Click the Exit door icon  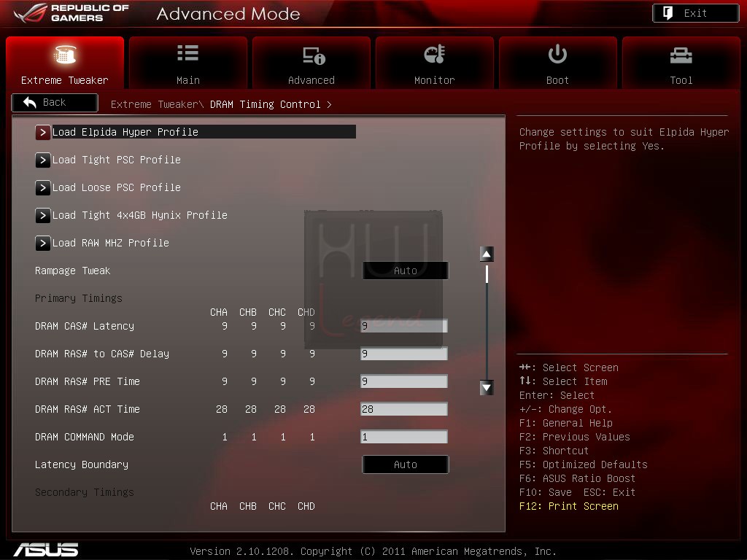click(668, 13)
